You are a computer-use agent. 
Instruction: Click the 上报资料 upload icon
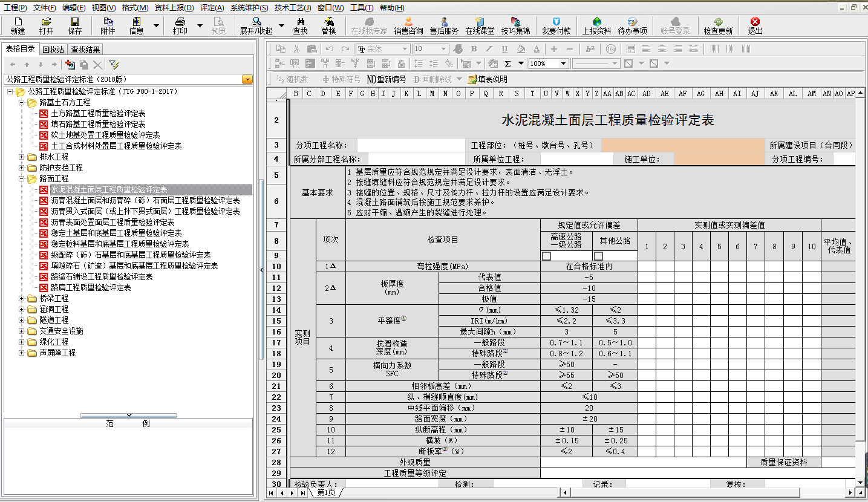(x=597, y=26)
